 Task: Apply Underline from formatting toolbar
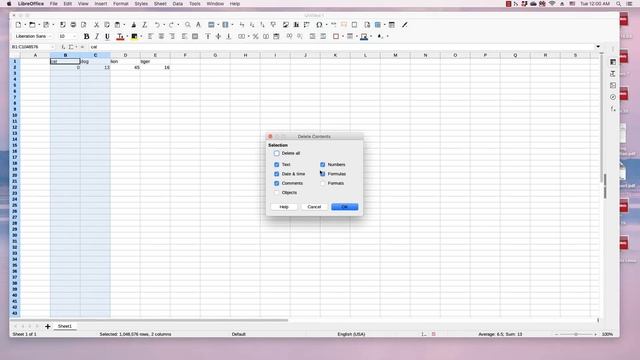click(107, 36)
